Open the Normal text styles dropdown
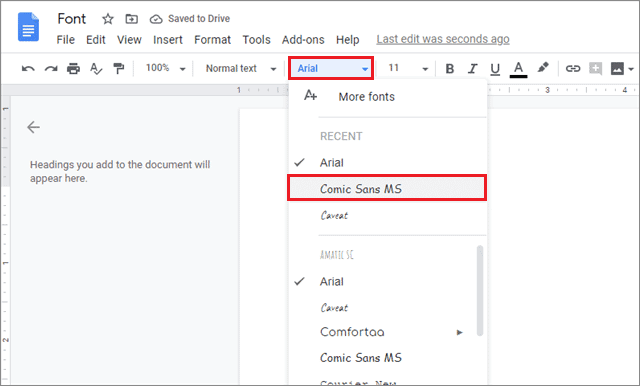Viewport: 640px width, 386px height. pos(241,68)
